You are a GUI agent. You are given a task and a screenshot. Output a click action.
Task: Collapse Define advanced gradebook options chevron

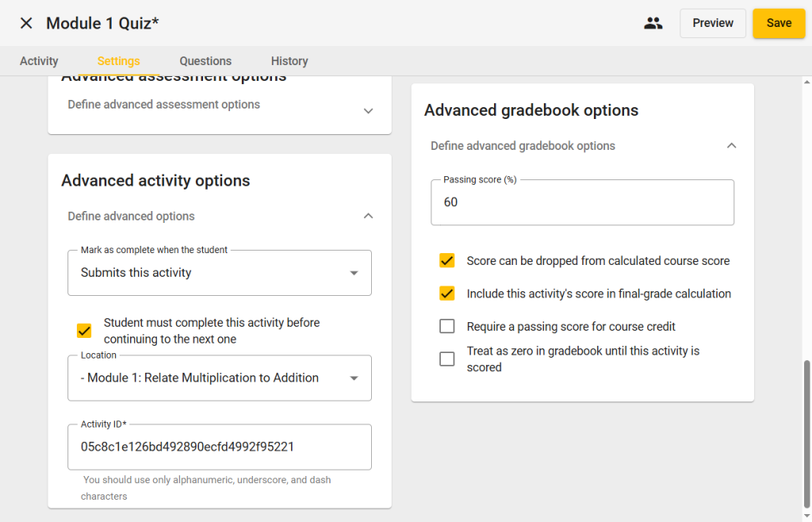732,146
